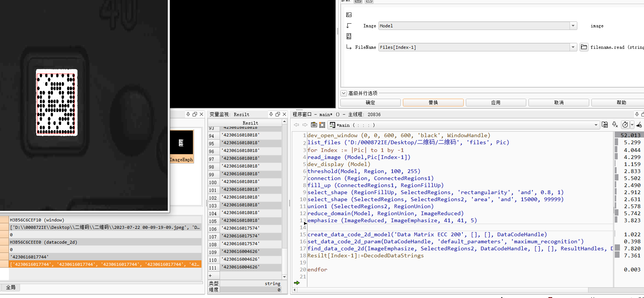Select the jpeg file path variable row
Screen dimensions: 644x298
click(x=105, y=227)
